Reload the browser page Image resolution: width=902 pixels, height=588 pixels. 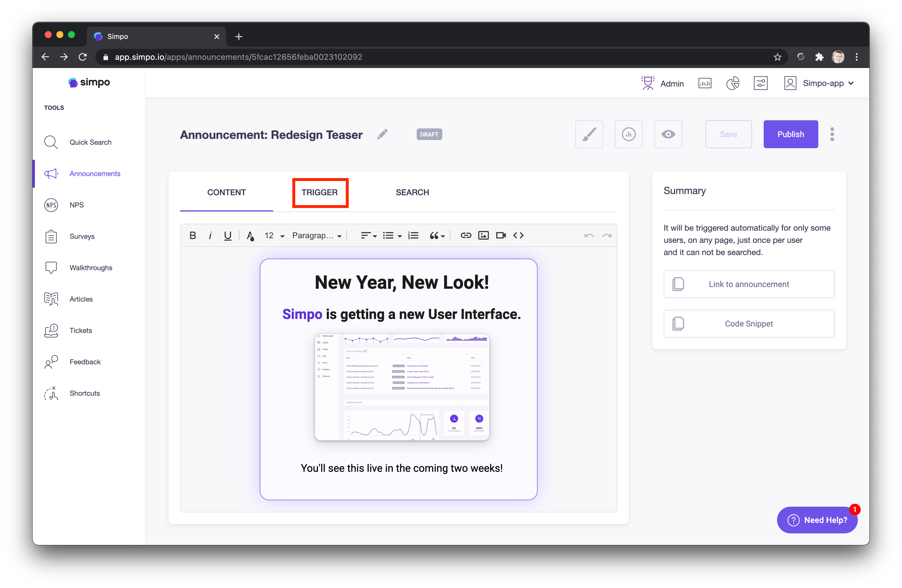(82, 57)
